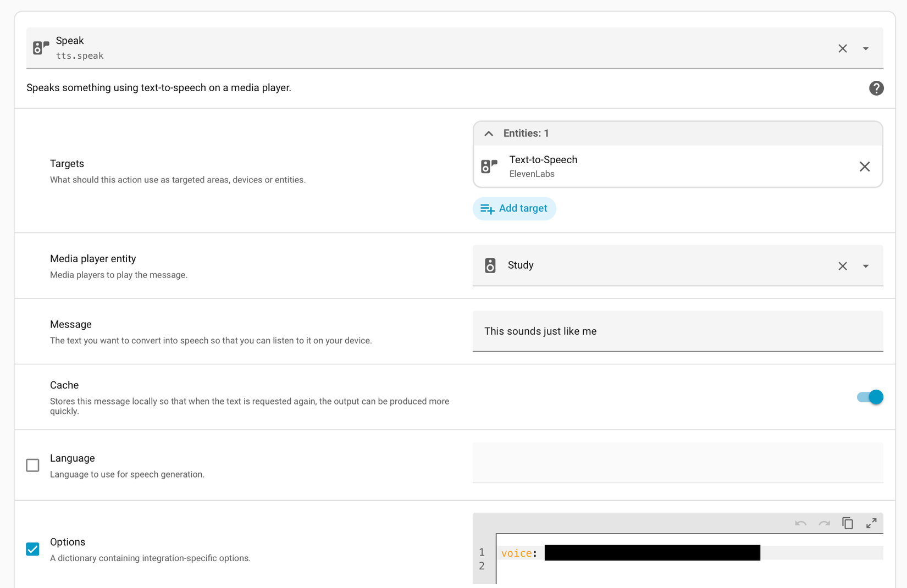
Task: Open the Study media player dropdown
Action: [866, 266]
